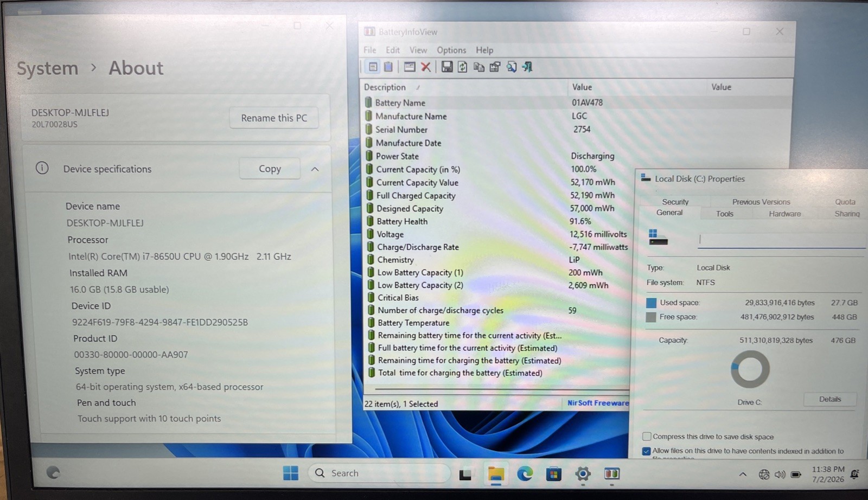Open the notification bell icon
Viewport: 868px width, 500px height.
[x=855, y=475]
